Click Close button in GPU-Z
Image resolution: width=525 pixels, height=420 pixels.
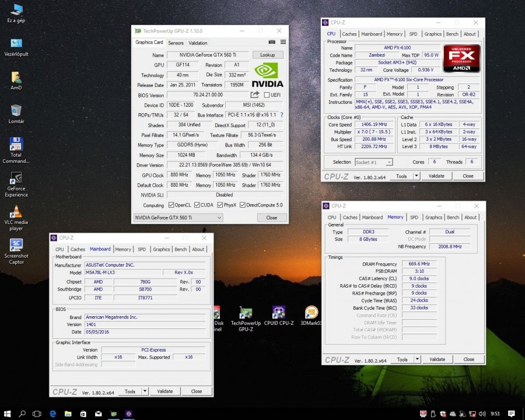tap(271, 218)
